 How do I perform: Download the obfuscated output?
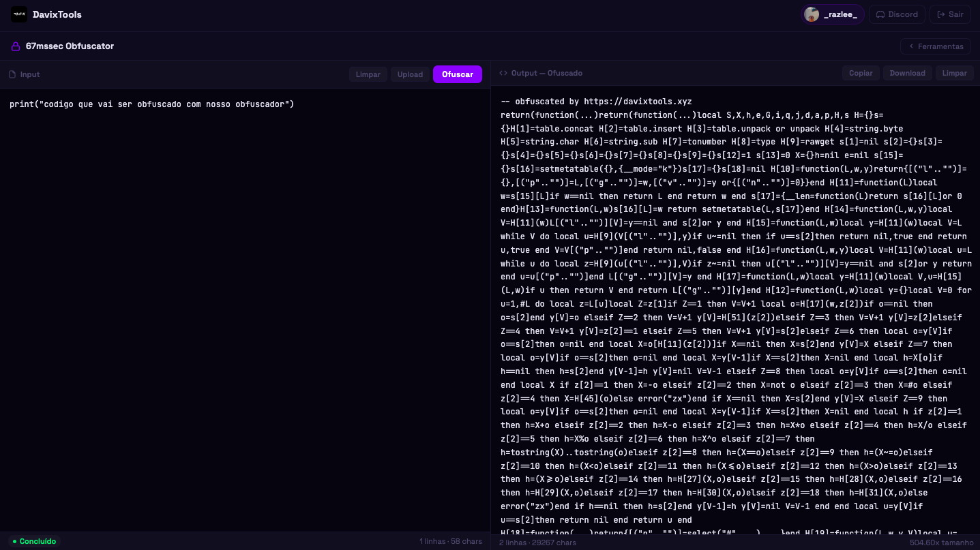click(908, 73)
